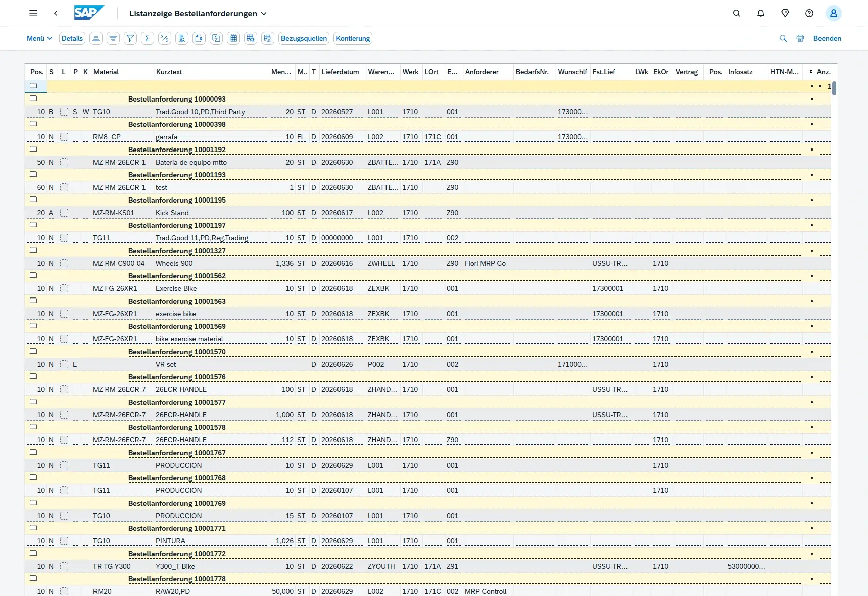The height and width of the screenshot is (596, 868).
Task: Open the help question mark icon
Action: click(x=809, y=13)
